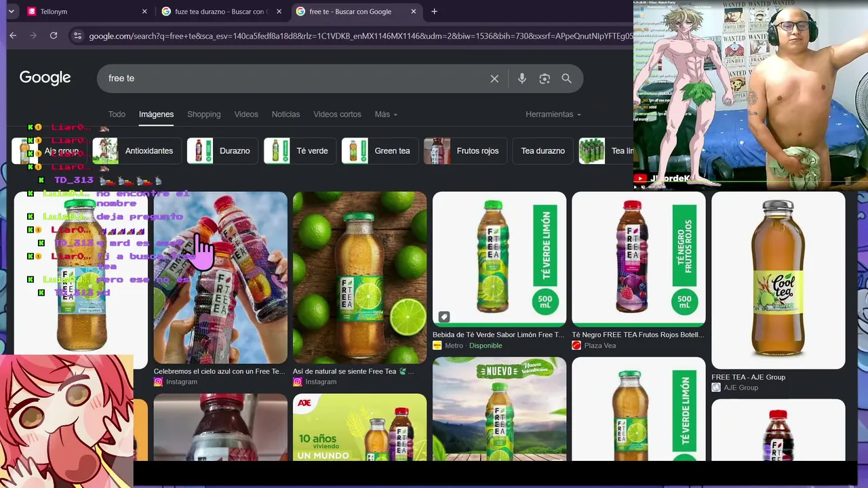Screen dimensions: 868x488
Task: Open the Free Tea bottle with limes image
Action: tap(359, 278)
